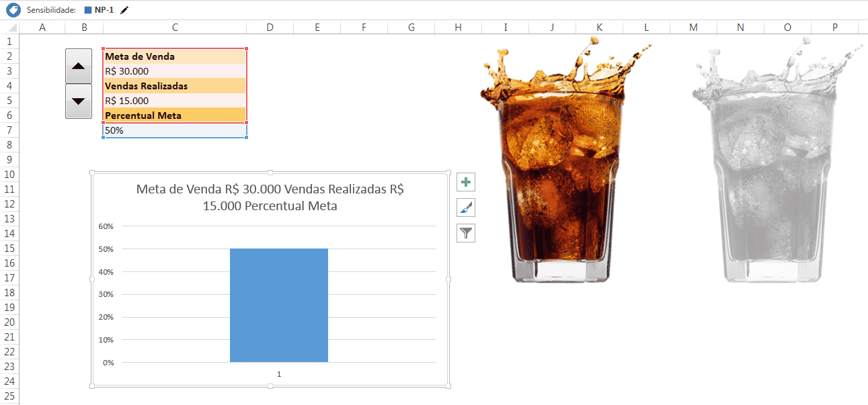The height and width of the screenshot is (405, 868).
Task: Click the sensitivity label shield icon
Action: (x=13, y=10)
